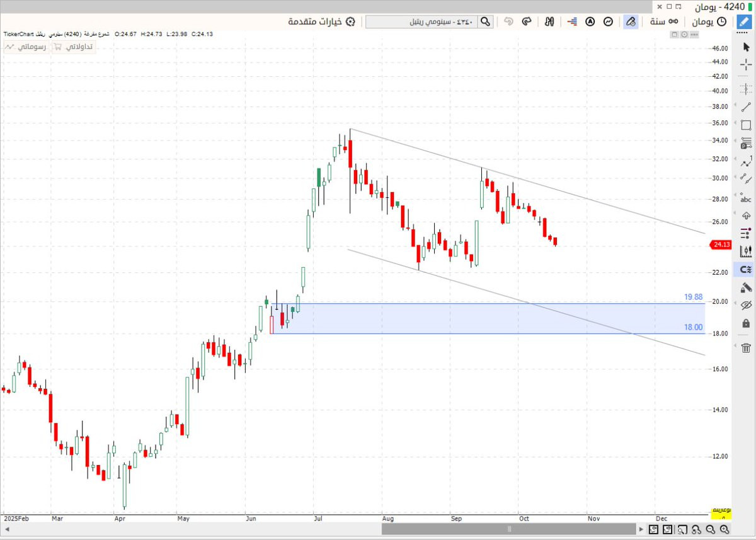Click the 18.00 zone level label

point(693,327)
